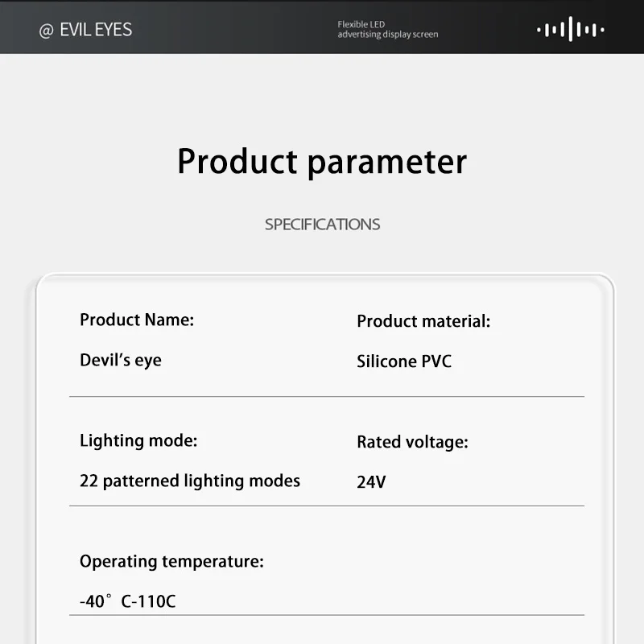Screen dimensions: 644x644
Task: Click the @ symbol before EVIL EYES
Action: (x=46, y=31)
